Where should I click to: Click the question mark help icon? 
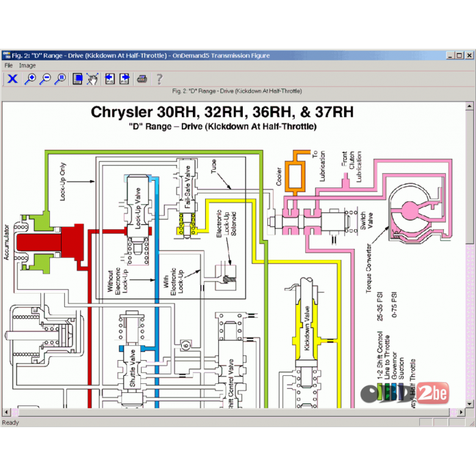[x=159, y=79]
